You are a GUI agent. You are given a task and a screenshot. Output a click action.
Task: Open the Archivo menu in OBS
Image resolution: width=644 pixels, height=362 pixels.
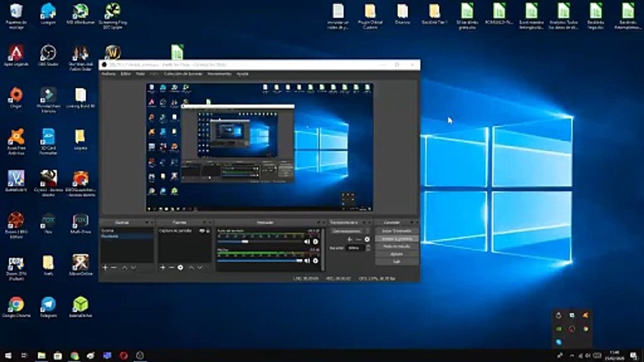pos(108,74)
